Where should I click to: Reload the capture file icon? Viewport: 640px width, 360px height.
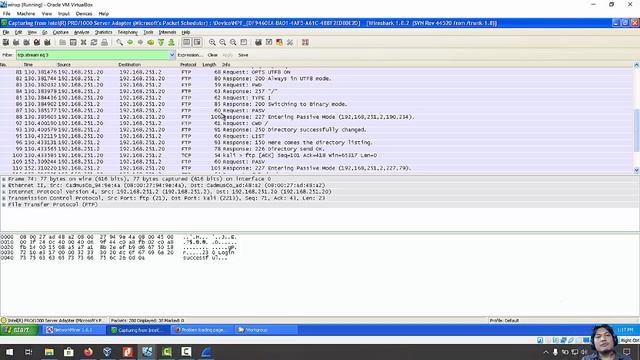(94, 42)
